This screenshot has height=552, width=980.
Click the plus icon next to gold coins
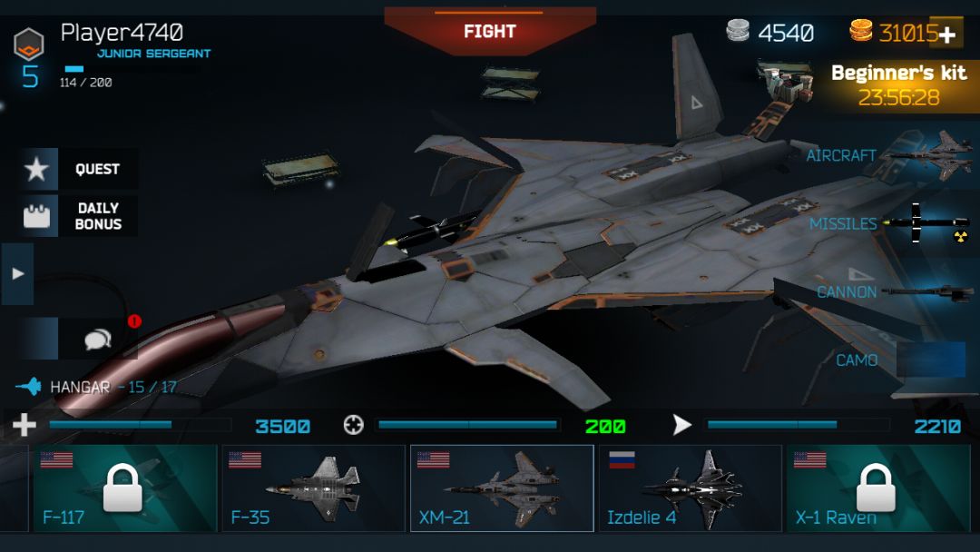tap(946, 34)
